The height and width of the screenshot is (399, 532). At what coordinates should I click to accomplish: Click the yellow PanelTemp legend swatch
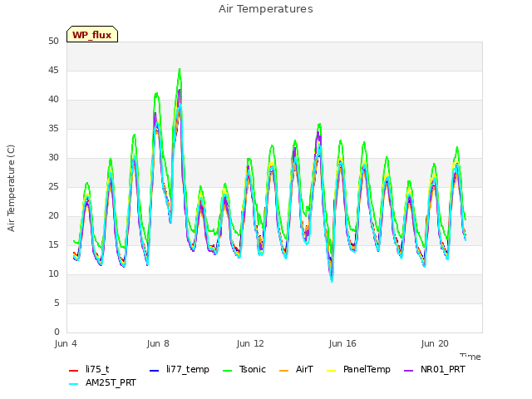tap(331, 370)
